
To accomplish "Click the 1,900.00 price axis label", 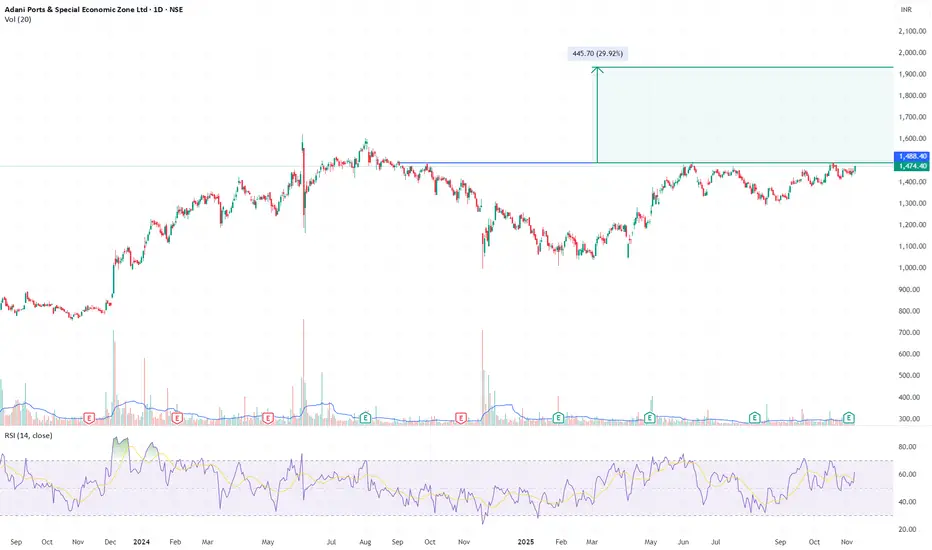I will 912,74.
